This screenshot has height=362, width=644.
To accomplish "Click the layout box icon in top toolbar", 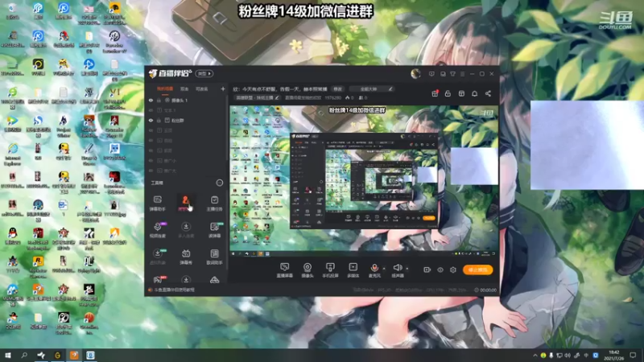I will point(461,93).
